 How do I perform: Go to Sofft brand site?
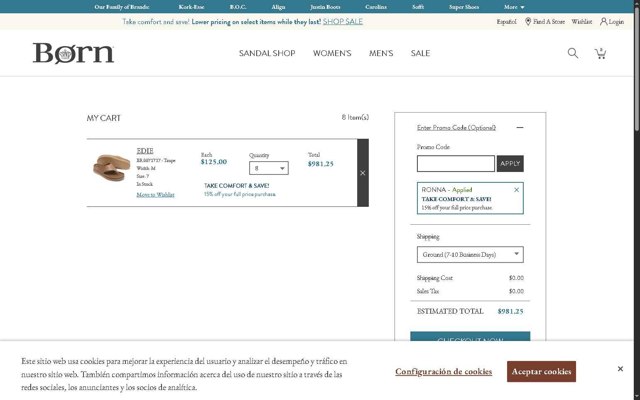pyautogui.click(x=418, y=7)
